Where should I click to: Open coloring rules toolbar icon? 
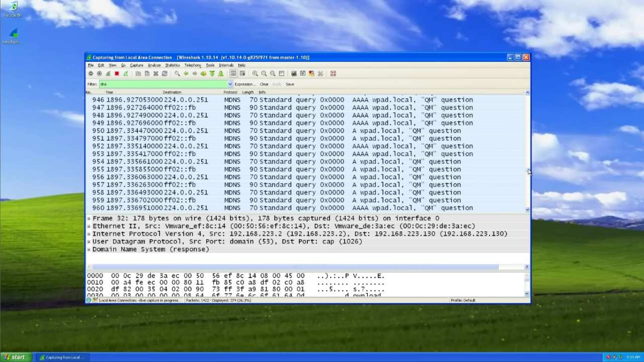311,73
